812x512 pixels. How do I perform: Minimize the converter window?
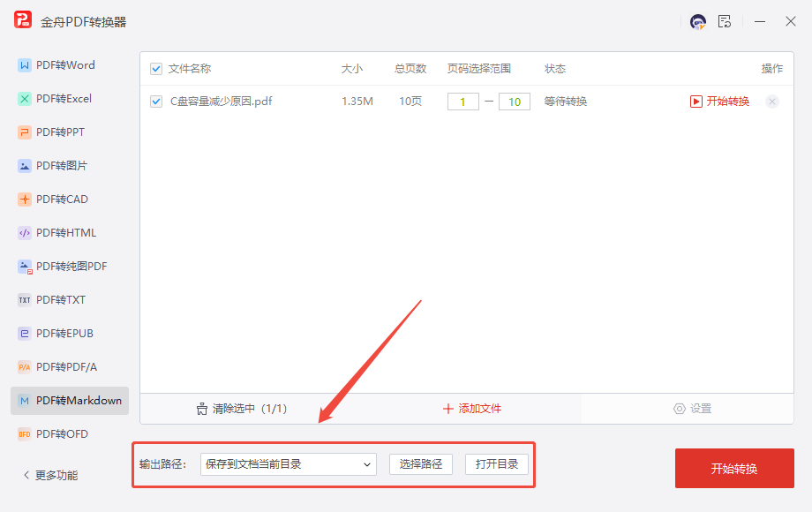click(760, 22)
